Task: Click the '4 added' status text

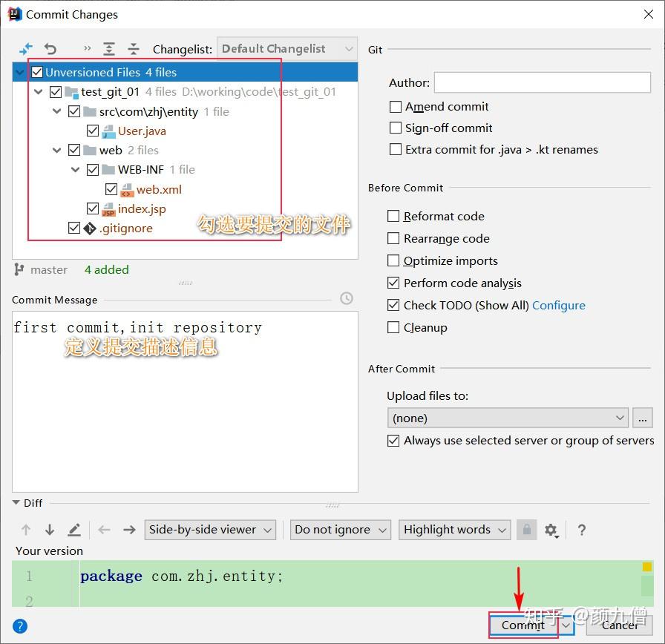Action: (x=106, y=269)
